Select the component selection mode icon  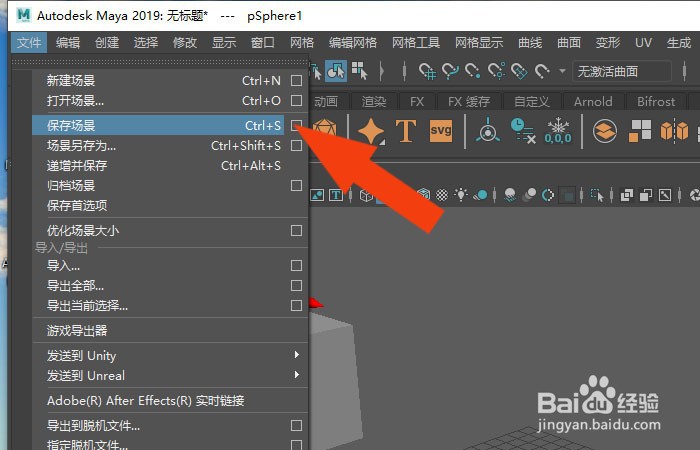pos(336,71)
